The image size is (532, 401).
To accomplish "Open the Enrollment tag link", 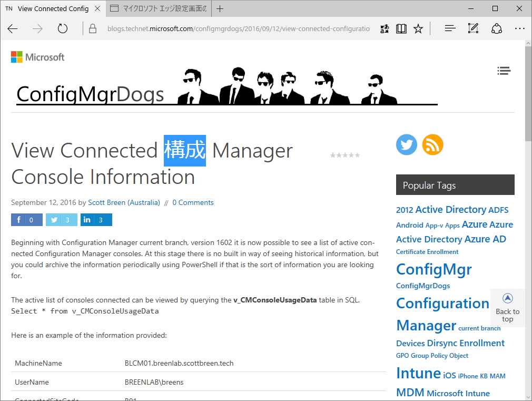I will pos(482,343).
